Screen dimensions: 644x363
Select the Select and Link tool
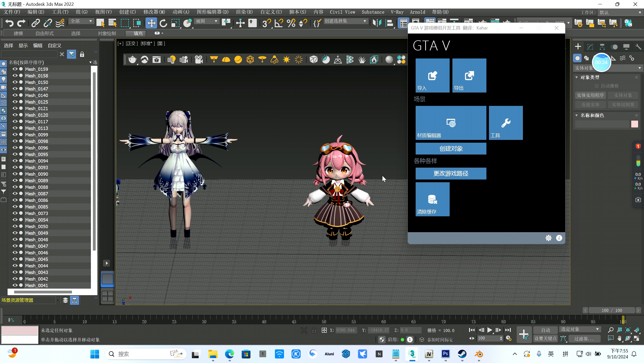click(x=35, y=23)
